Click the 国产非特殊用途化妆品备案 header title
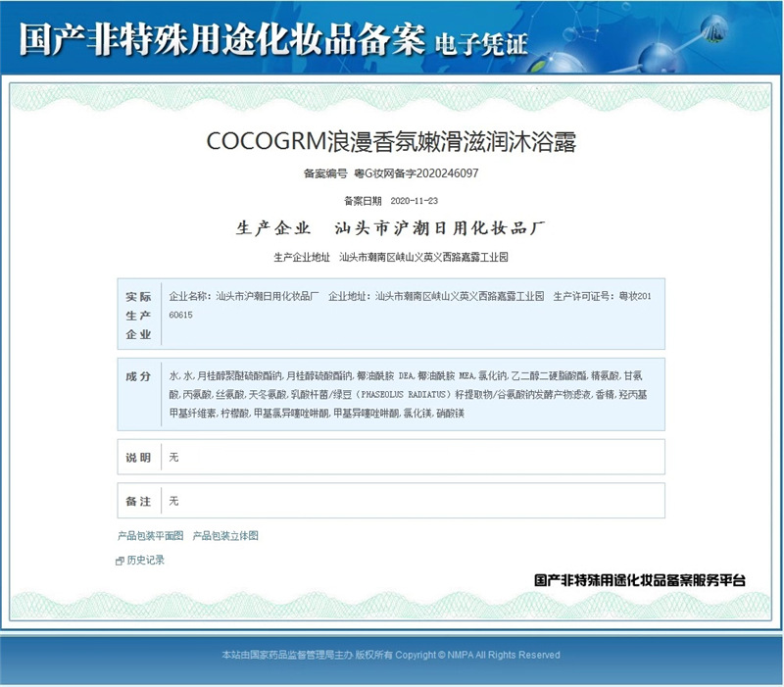 coord(222,39)
